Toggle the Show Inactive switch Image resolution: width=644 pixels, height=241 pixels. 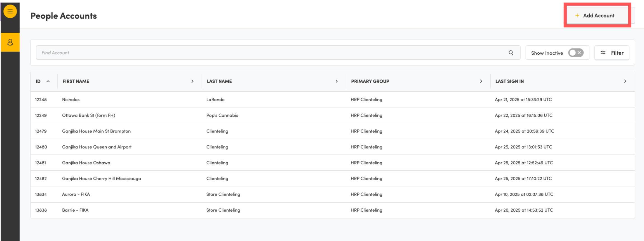click(575, 53)
